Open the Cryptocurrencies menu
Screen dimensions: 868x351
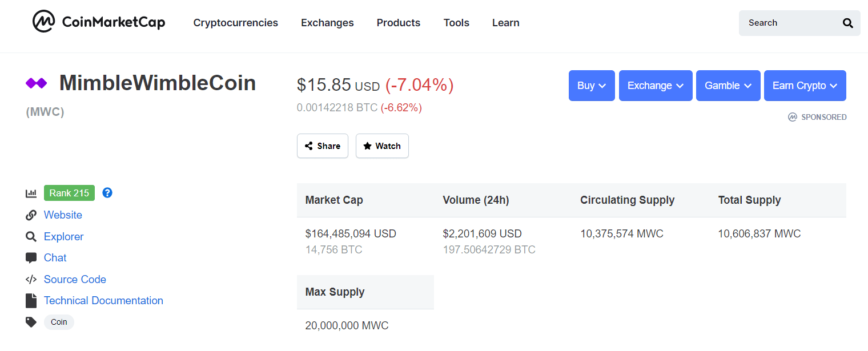pyautogui.click(x=235, y=23)
